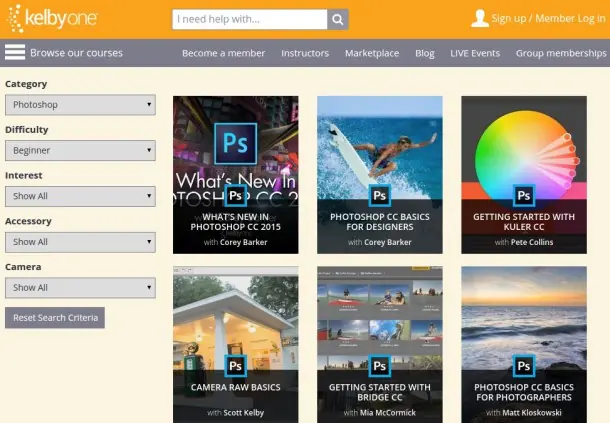
Task: Click Ps badge on Getting Started with Kuler CC
Action: (524, 195)
